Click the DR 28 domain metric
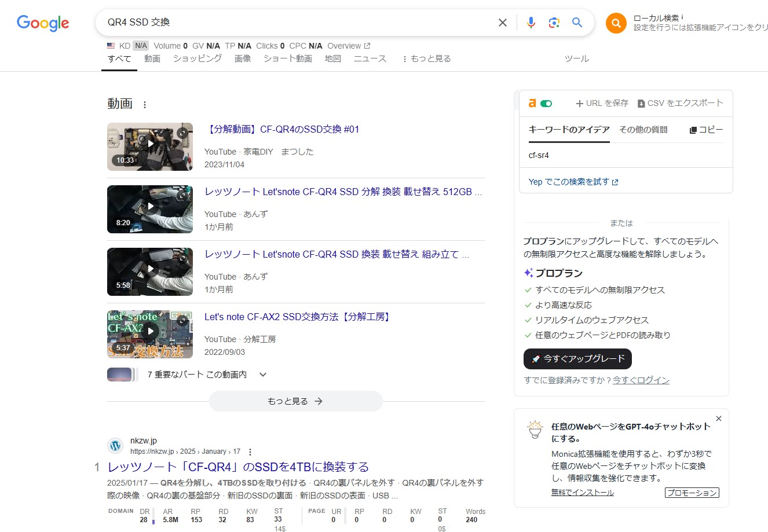The height and width of the screenshot is (532, 768). point(144,516)
